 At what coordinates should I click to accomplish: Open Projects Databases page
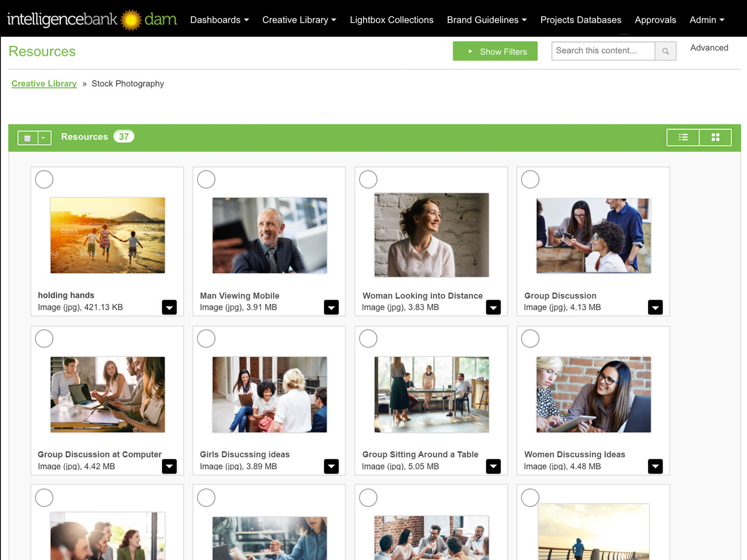click(x=581, y=20)
